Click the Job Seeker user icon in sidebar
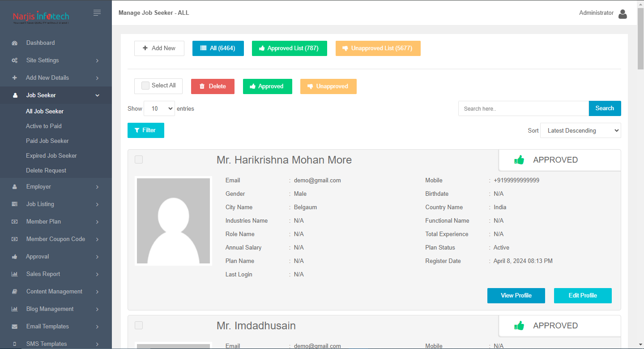 coord(15,95)
